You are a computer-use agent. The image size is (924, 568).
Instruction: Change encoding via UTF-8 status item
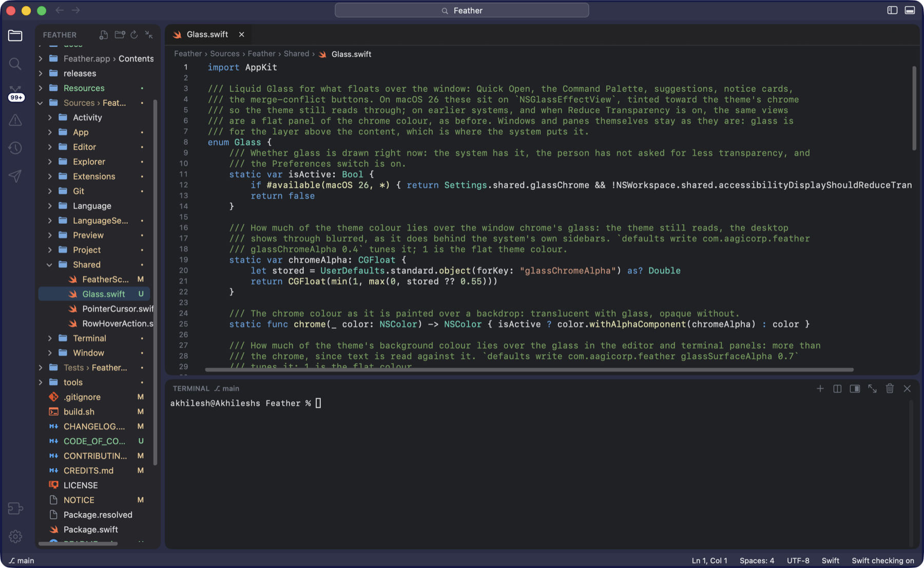(798, 560)
